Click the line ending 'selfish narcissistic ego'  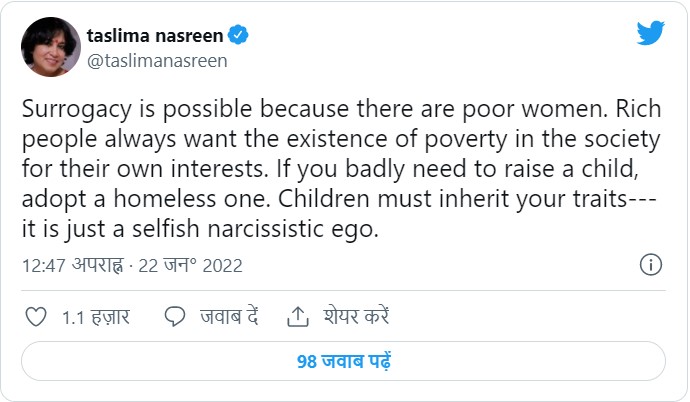[x=200, y=229]
